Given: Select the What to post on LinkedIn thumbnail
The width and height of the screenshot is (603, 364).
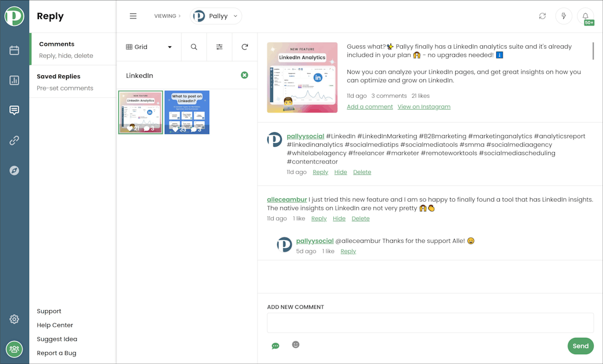Looking at the screenshot, I should pos(187,112).
